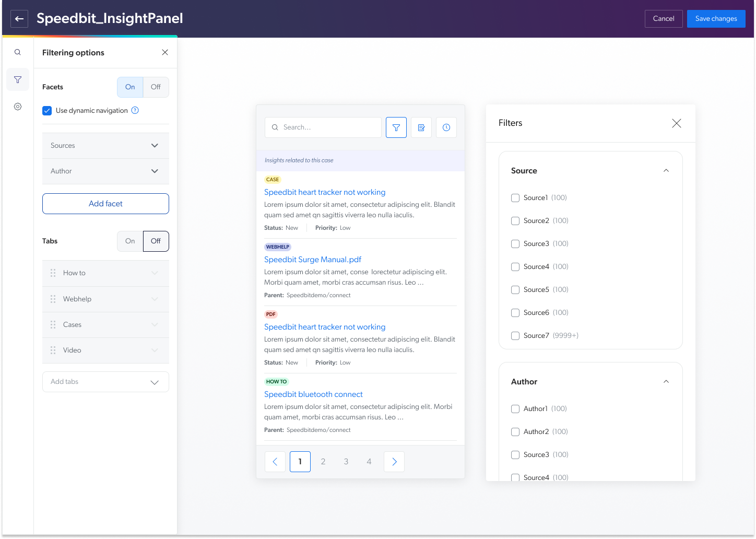Viewport: 756px width, 539px height.
Task: Open settings via the gear icon
Action: [x=18, y=107]
